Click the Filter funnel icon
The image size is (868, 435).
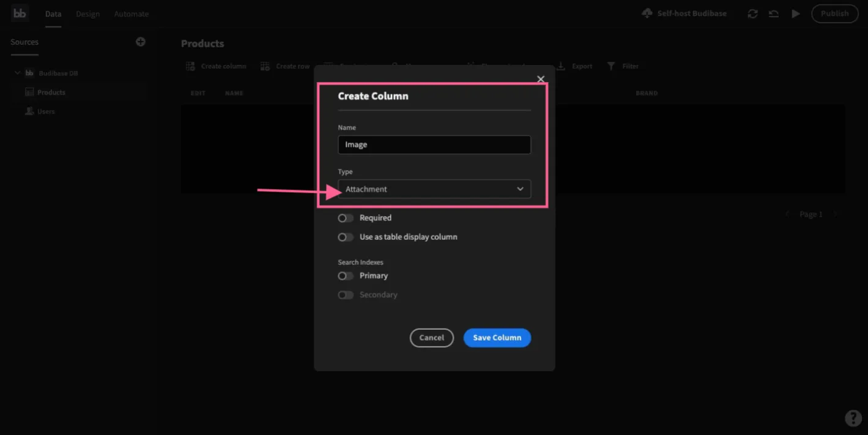(x=611, y=66)
